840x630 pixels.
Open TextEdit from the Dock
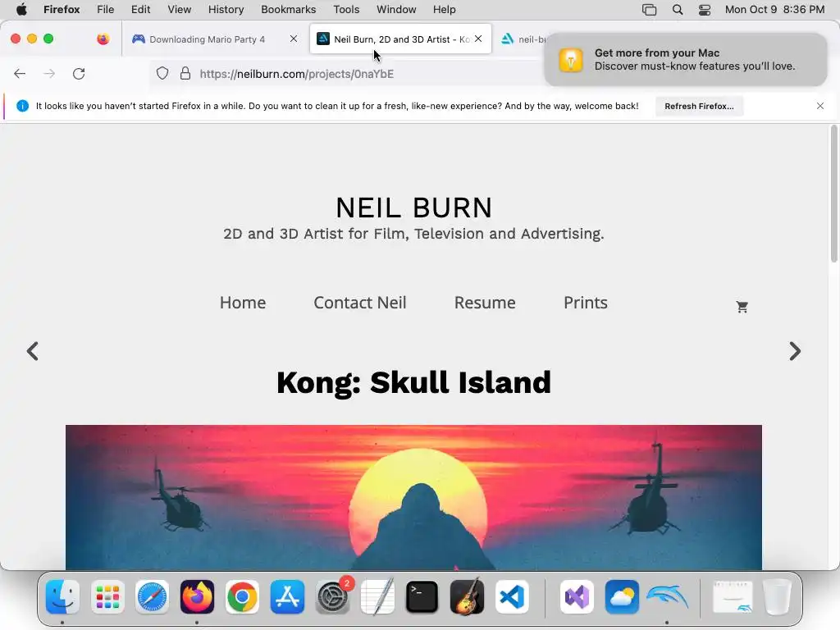click(x=377, y=597)
